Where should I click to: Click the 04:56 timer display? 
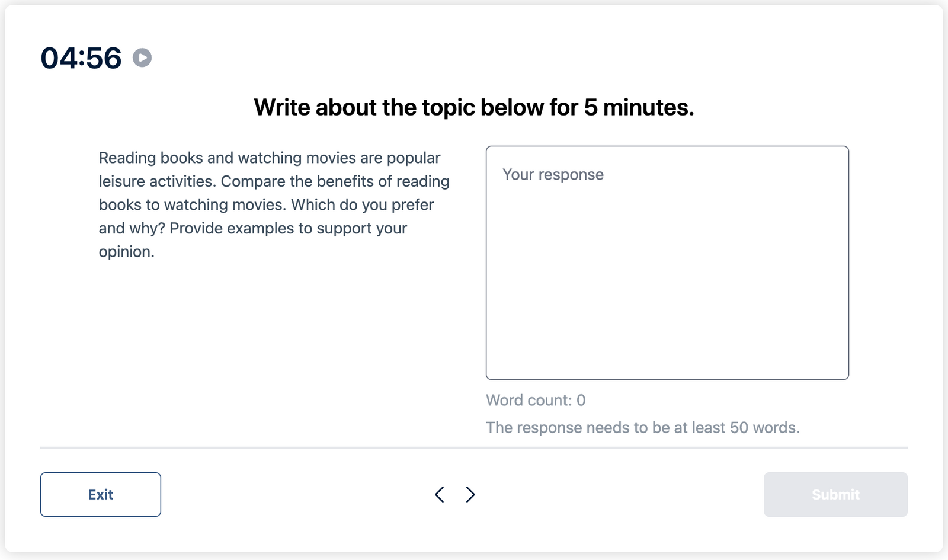coord(81,57)
